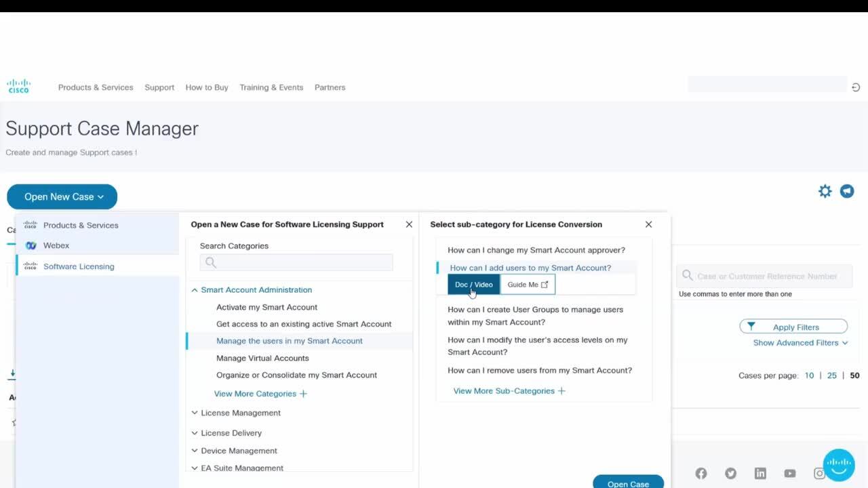The height and width of the screenshot is (488, 868).
Task: Open the Support menu in navigation
Action: point(159,87)
